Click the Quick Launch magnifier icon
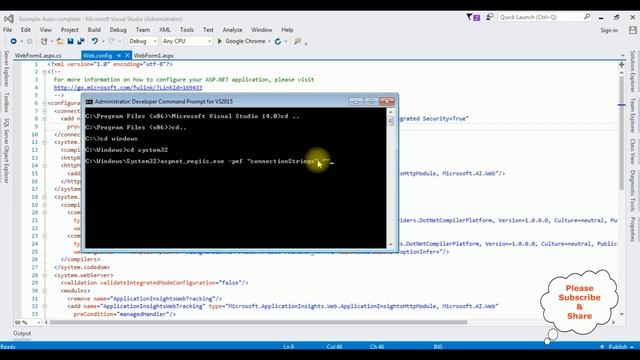This screenshot has width=640, height=360. point(587,17)
